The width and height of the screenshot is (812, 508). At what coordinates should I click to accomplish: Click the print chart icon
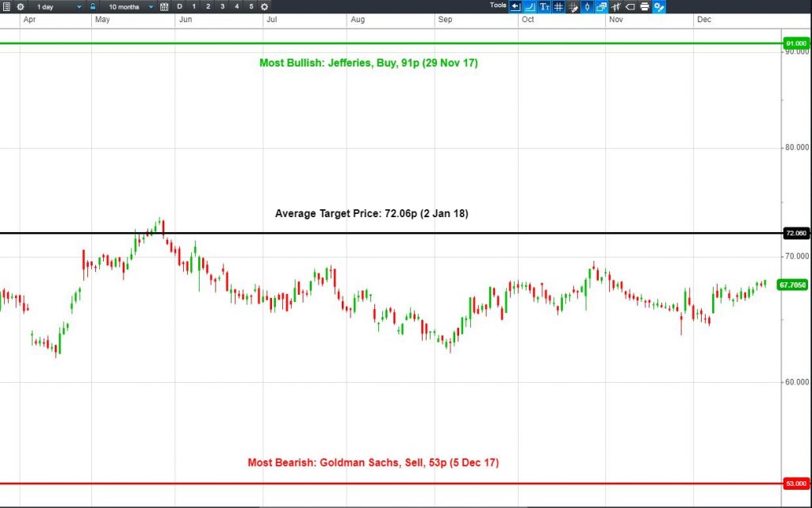[x=645, y=6]
